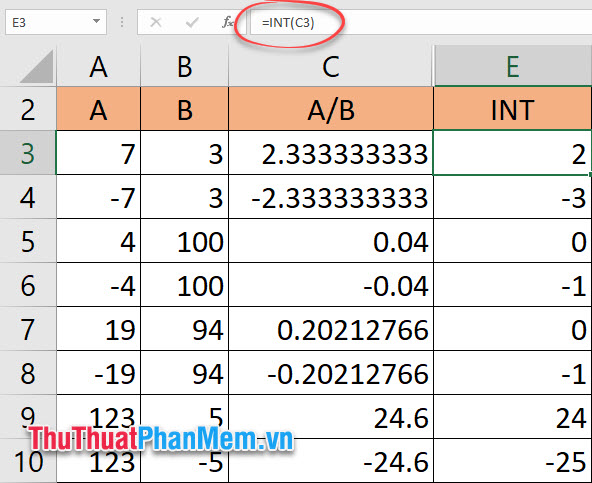Click cell E5 showing 0
This screenshot has width=592, height=483.
[x=513, y=241]
